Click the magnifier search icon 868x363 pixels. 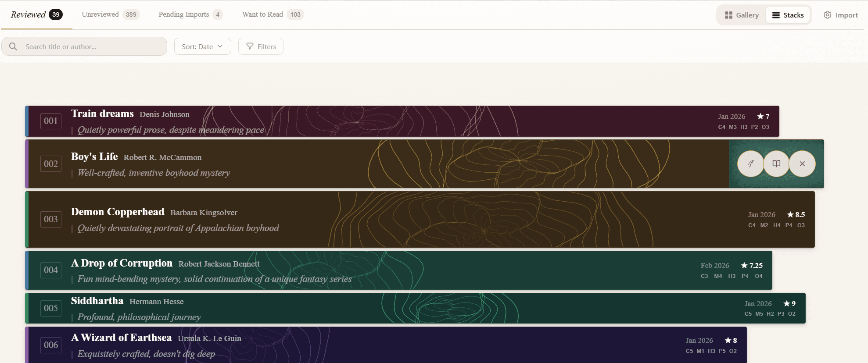tap(13, 46)
